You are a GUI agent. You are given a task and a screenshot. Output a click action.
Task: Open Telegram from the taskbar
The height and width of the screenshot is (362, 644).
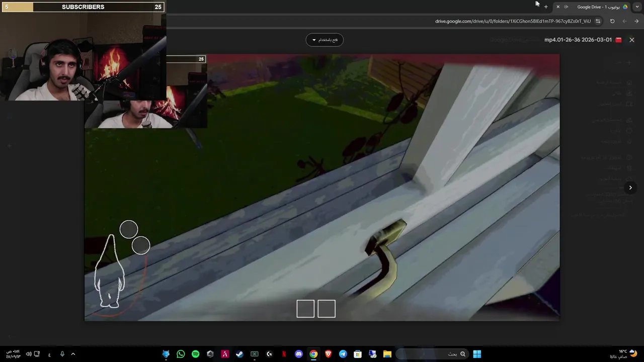(343, 354)
